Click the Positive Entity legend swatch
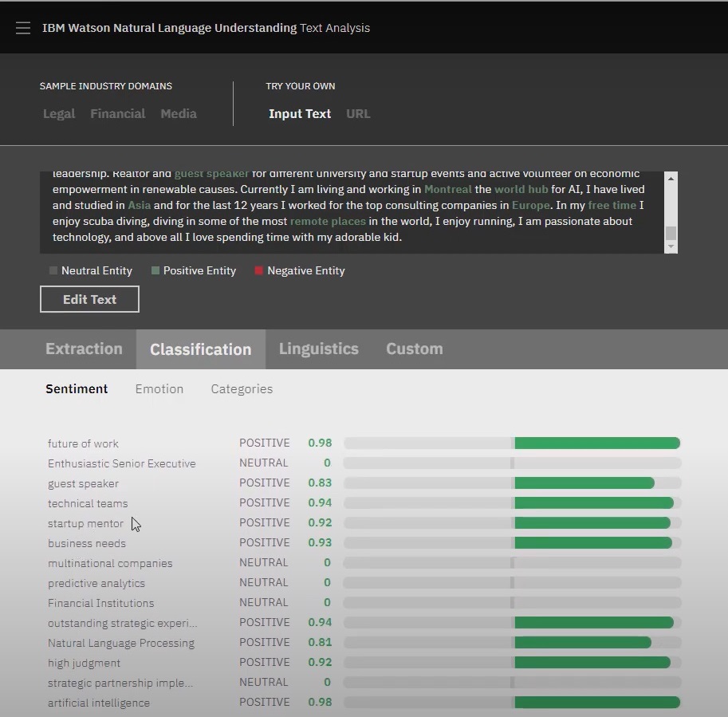 (155, 270)
